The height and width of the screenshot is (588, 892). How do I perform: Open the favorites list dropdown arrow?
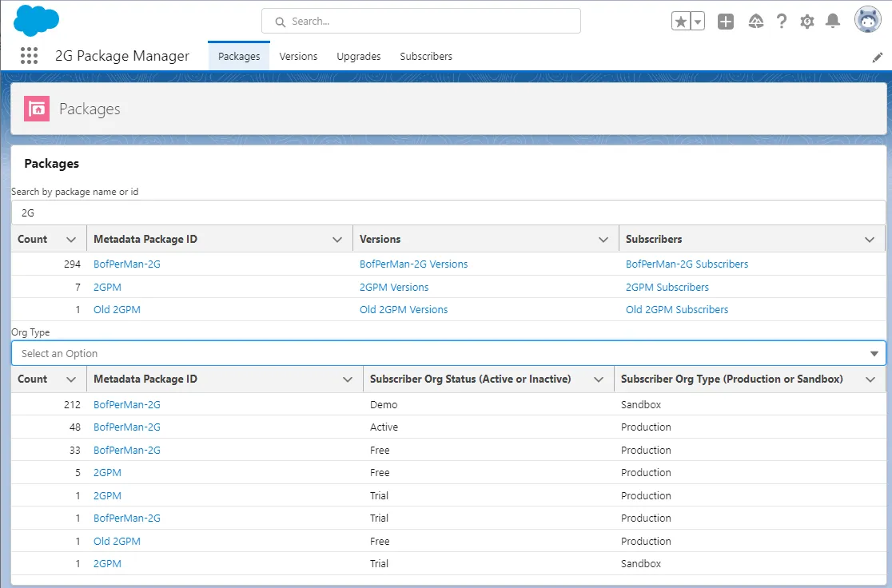tap(698, 22)
